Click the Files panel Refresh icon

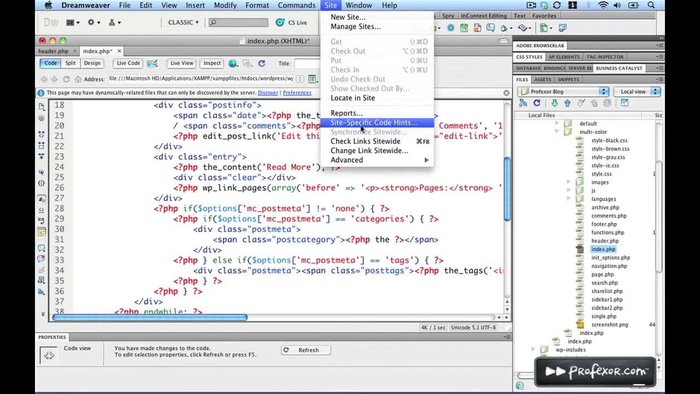point(537,103)
